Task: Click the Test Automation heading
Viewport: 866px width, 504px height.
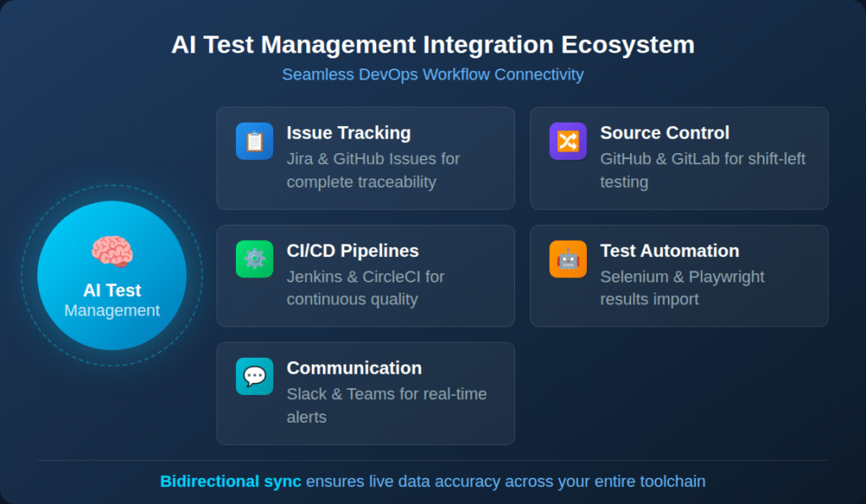Action: [x=669, y=250]
